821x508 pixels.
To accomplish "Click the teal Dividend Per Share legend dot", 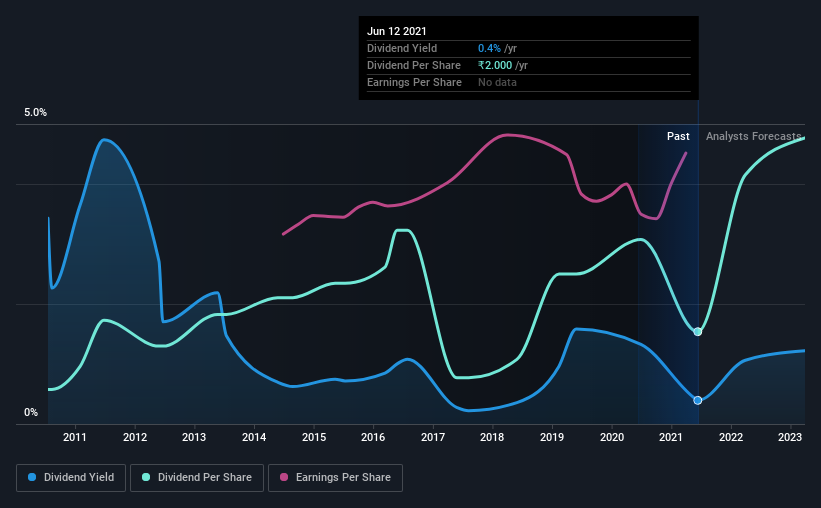I will 146,478.
